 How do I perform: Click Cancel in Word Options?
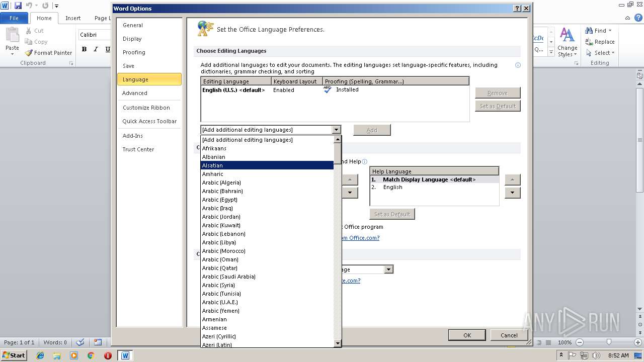[x=509, y=335]
